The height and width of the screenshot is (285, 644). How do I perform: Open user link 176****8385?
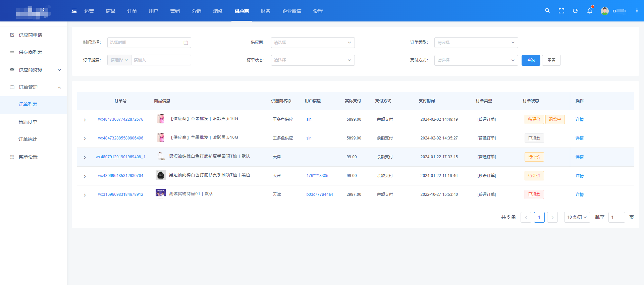[317, 176]
